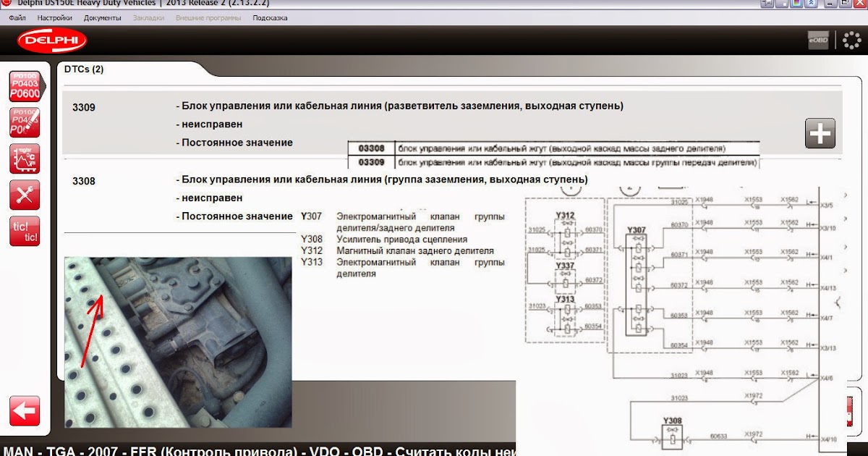Click table row 03308 in reference table
868x456 pixels.
click(553, 148)
